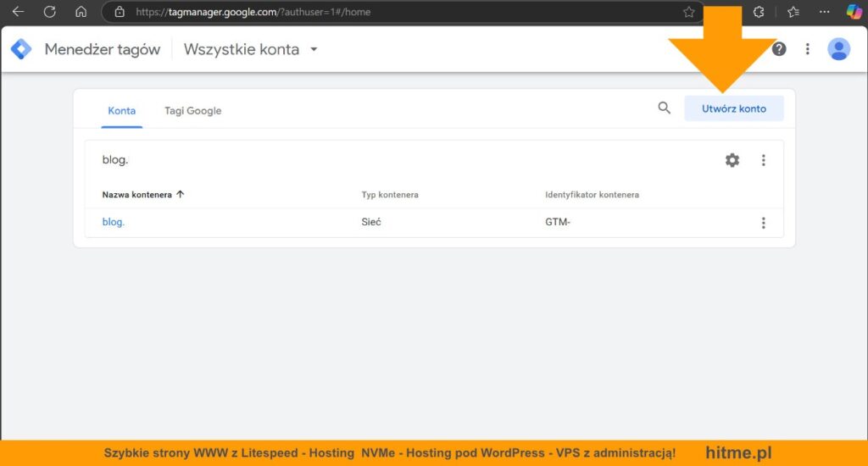Open the blog. account three-dot menu
Screen dimensions: 868x466
tap(764, 160)
